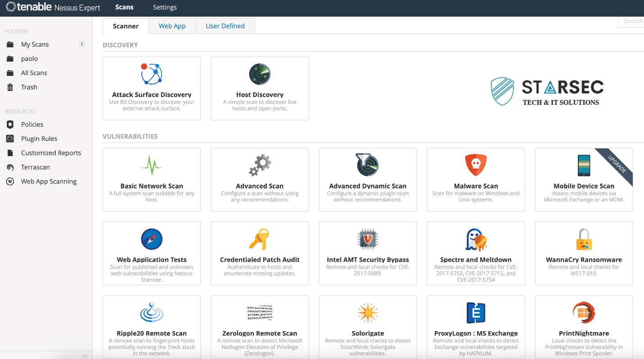The image size is (644, 359).
Task: Open the Scans menu in top bar
Action: point(124,7)
